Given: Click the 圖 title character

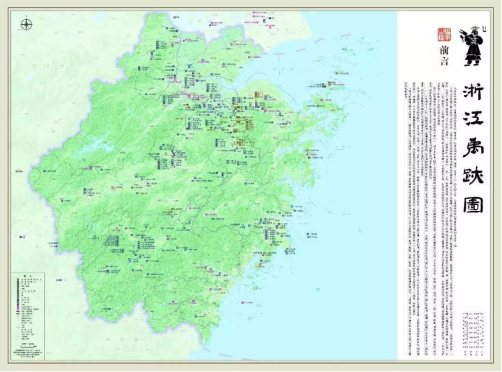Looking at the screenshot, I should (473, 203).
